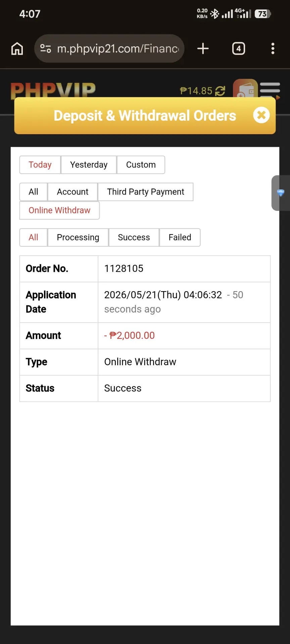Open a new browser tab

point(203,49)
